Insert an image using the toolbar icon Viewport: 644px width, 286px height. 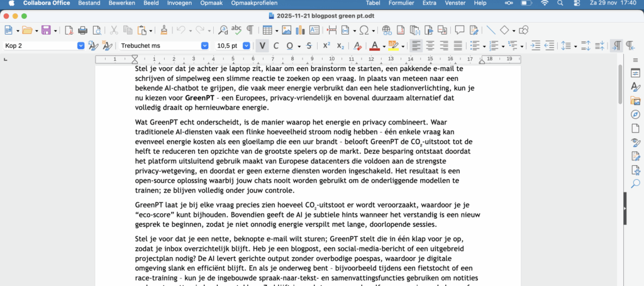[x=287, y=30]
